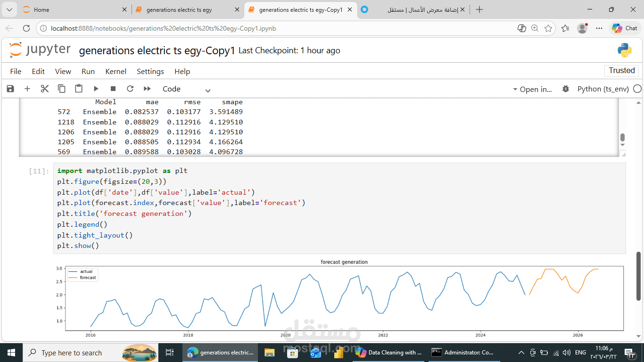The image size is (644, 362).
Task: Open browser Settings and more ellipsis
Action: 599,28
